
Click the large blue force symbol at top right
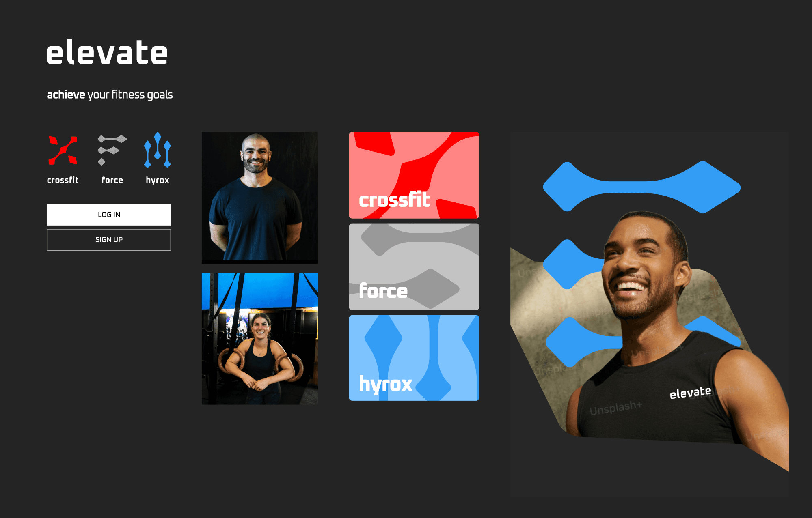pos(641,187)
